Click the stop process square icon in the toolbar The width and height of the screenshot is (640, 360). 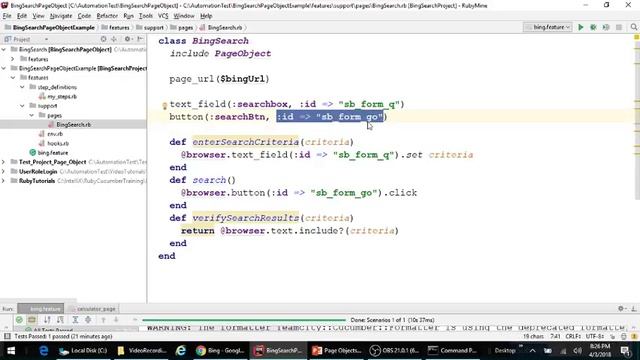[619, 27]
